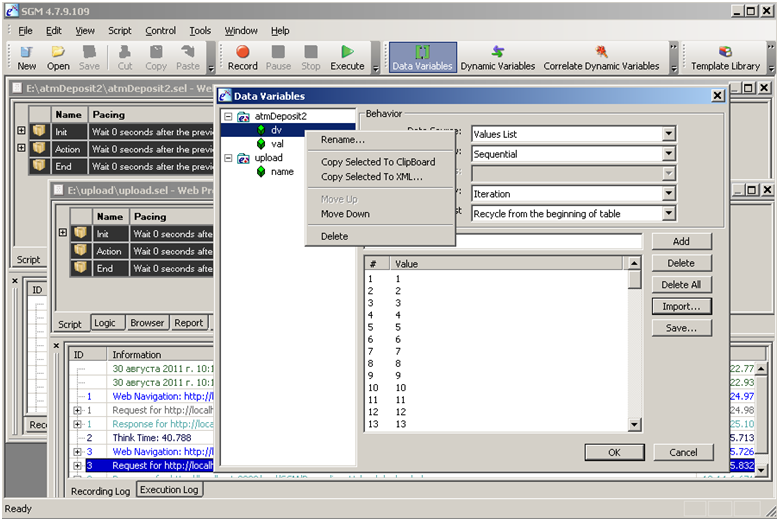
Task: Switch to the Execution Log tab
Action: pos(169,490)
